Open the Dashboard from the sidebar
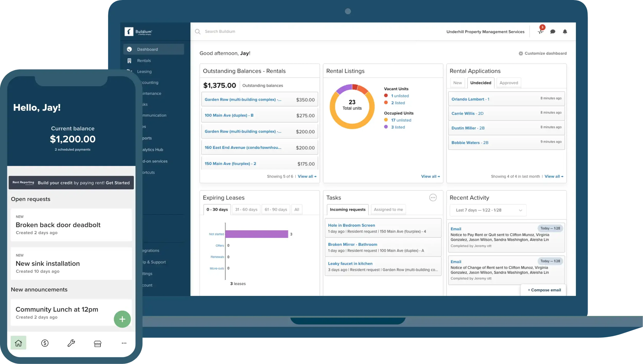The height and width of the screenshot is (364, 643). point(147,49)
